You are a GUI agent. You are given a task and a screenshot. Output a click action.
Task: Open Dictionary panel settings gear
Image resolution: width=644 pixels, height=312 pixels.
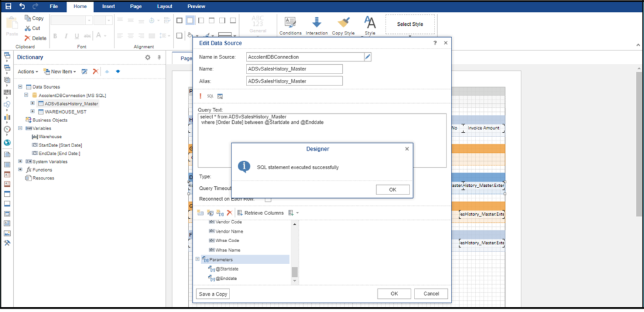click(148, 58)
